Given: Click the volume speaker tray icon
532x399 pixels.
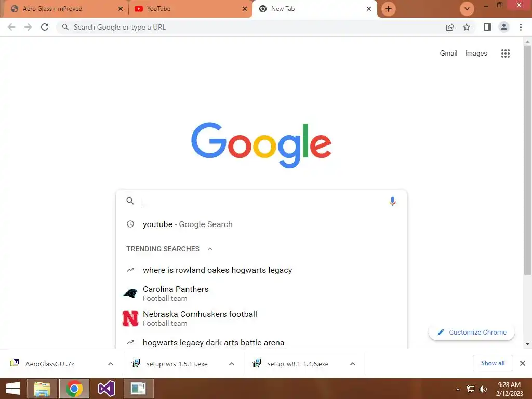Looking at the screenshot, I should (483, 389).
